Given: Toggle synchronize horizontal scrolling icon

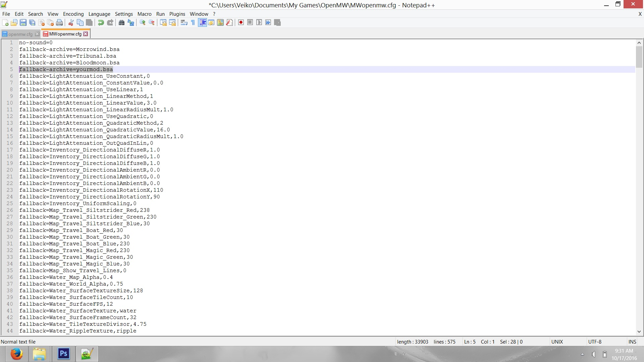Looking at the screenshot, I should 172,22.
